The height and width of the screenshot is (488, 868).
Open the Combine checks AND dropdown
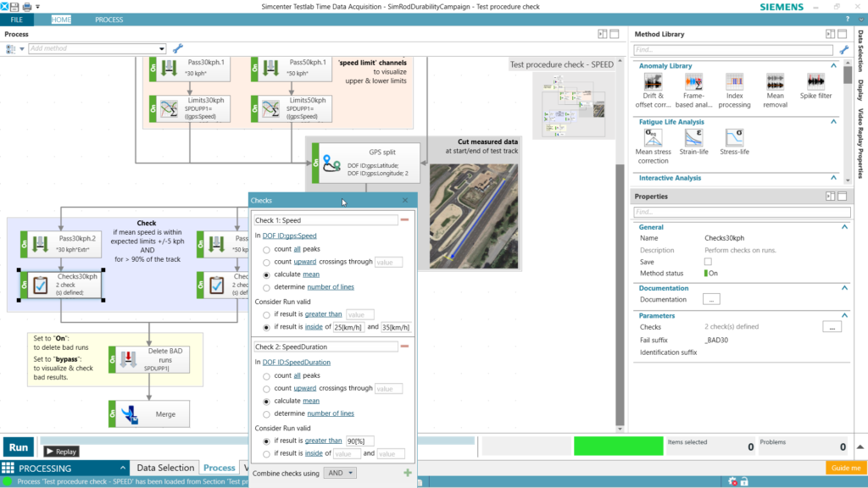[339, 472]
